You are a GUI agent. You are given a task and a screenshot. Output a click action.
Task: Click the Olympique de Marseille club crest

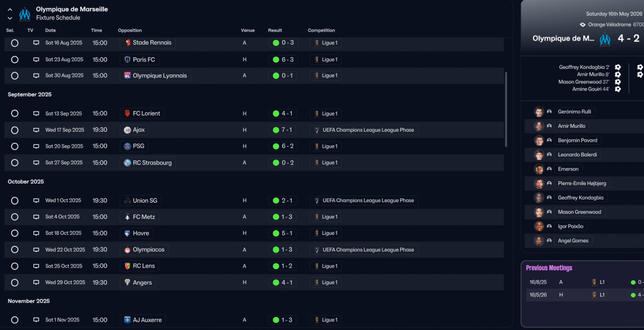25,14
